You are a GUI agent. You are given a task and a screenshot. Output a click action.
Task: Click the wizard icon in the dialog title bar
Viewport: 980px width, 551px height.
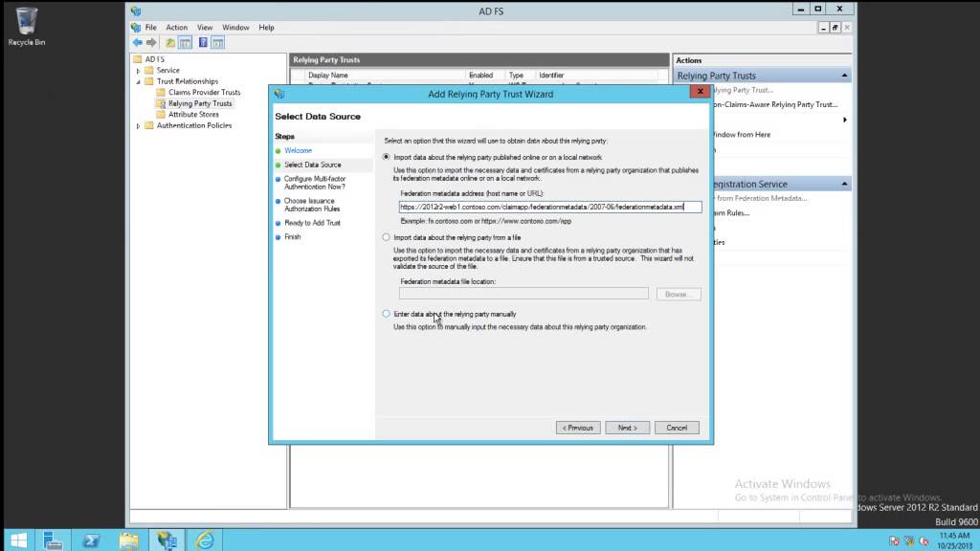[279, 95]
